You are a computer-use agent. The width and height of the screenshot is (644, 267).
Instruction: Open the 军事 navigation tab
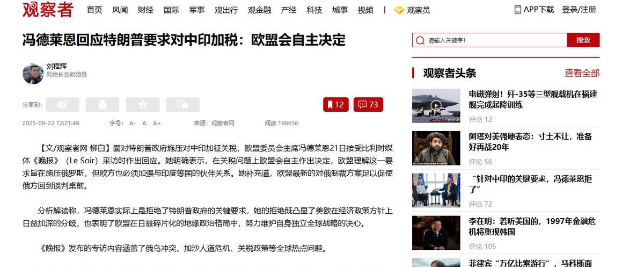[197, 10]
